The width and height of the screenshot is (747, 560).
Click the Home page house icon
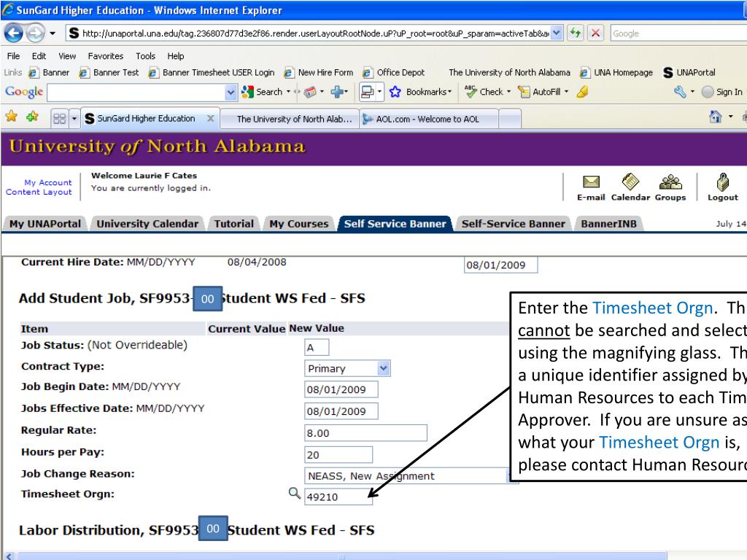coord(715,117)
